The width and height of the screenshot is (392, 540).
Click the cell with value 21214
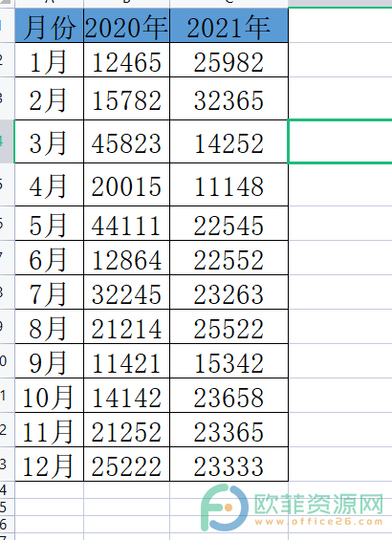click(127, 327)
